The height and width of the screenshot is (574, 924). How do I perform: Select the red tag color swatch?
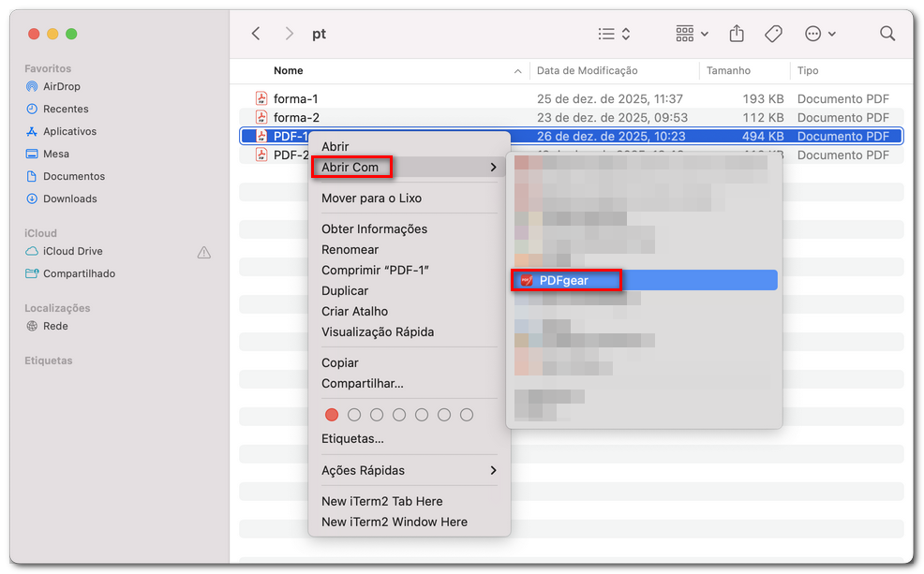tap(332, 414)
